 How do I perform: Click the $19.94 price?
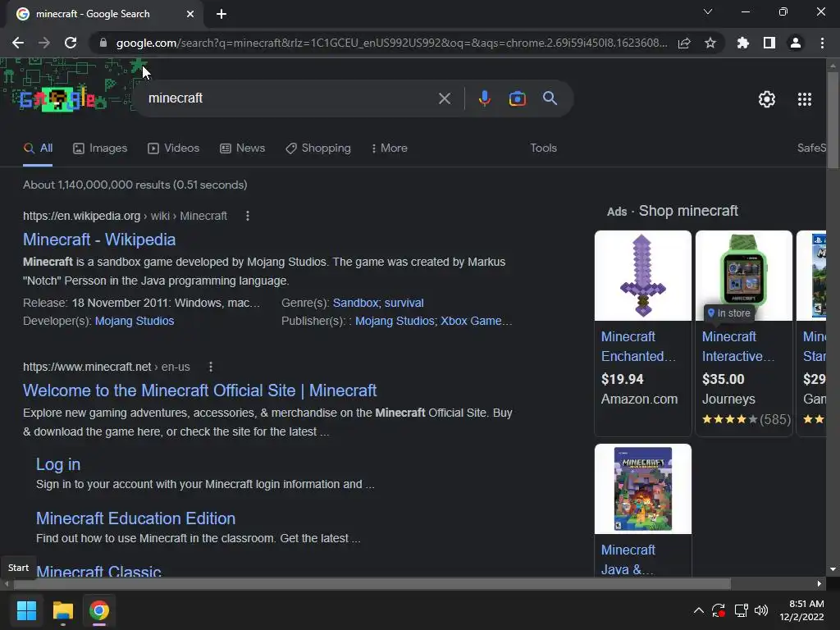622,379
